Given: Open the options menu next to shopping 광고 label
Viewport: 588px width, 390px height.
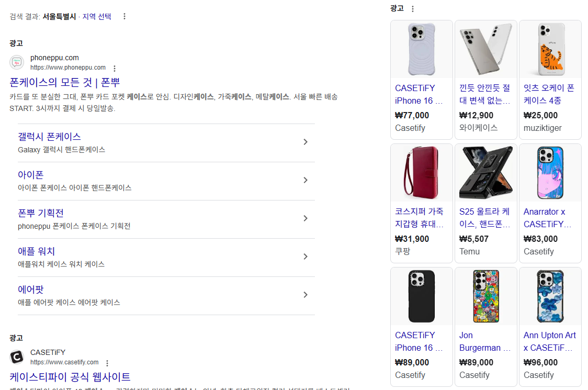Looking at the screenshot, I should [413, 8].
